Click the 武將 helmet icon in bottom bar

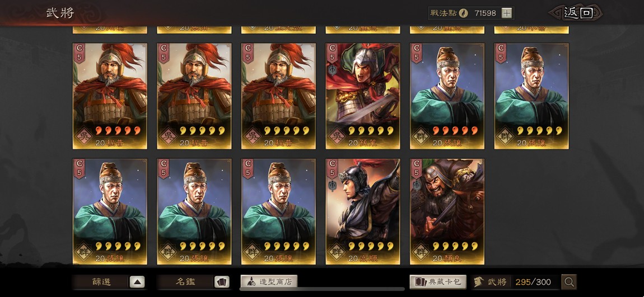478,282
